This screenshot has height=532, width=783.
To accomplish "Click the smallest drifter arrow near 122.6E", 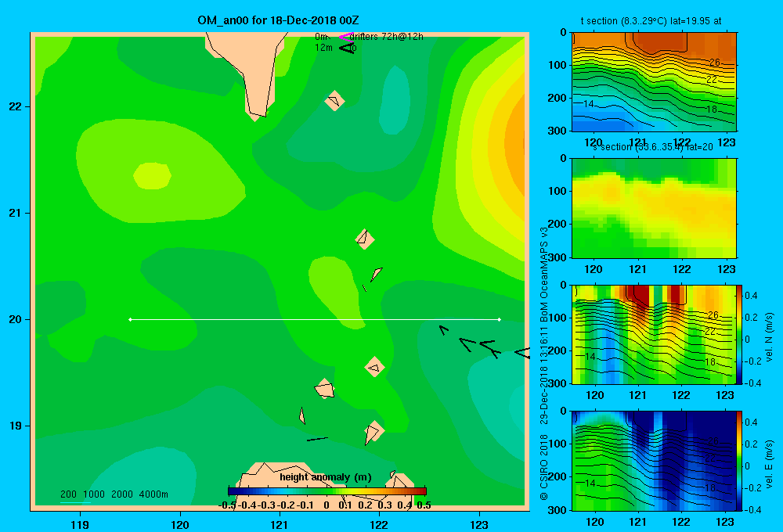I will [x=443, y=330].
